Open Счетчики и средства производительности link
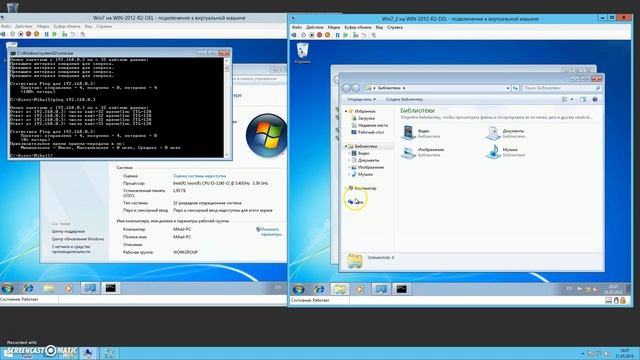 (71, 249)
